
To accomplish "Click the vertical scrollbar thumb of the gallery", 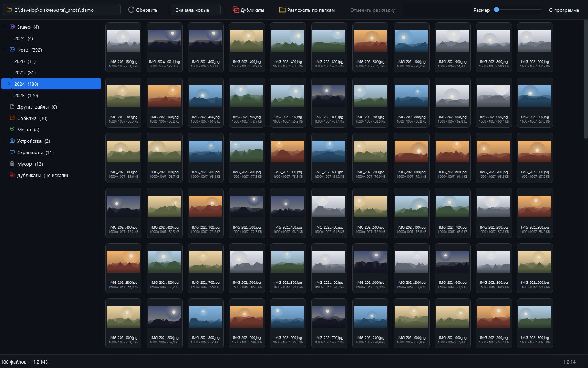I will pos(585,79).
